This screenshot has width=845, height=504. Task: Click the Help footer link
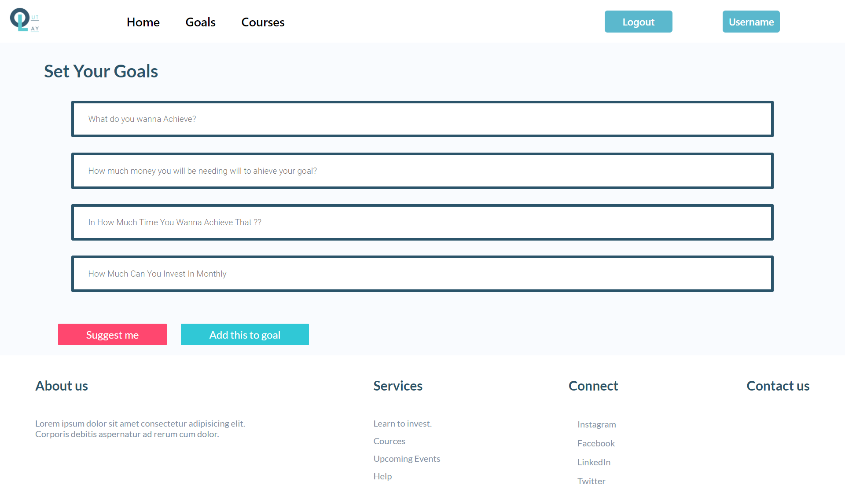[382, 476]
